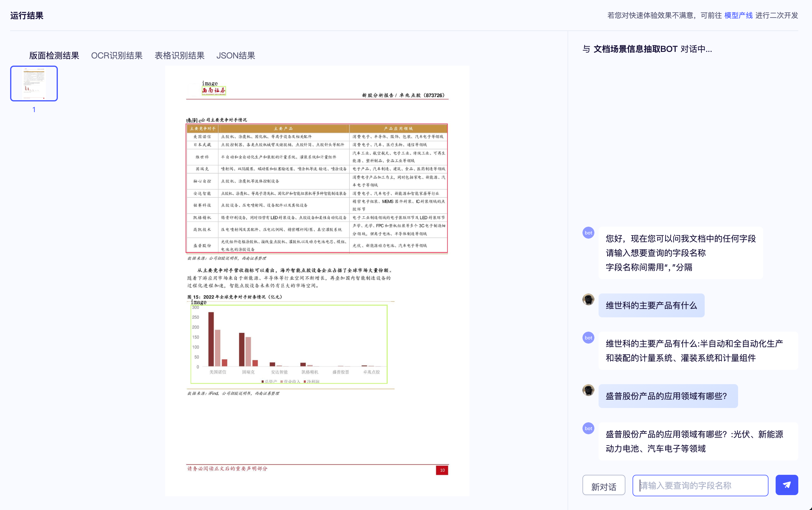812x510 pixels.
Task: Click the paper-plane send button
Action: (x=786, y=485)
